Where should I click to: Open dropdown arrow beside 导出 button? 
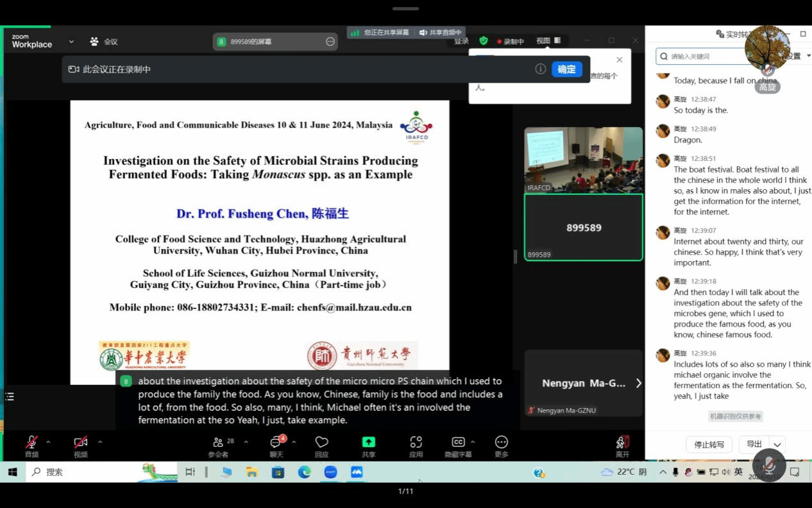pos(777,444)
